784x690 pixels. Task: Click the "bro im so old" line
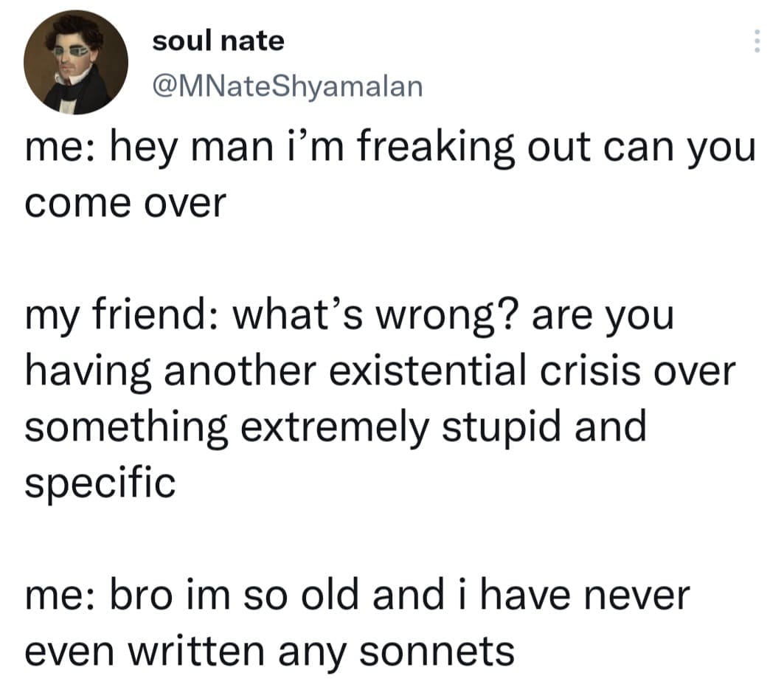click(357, 595)
